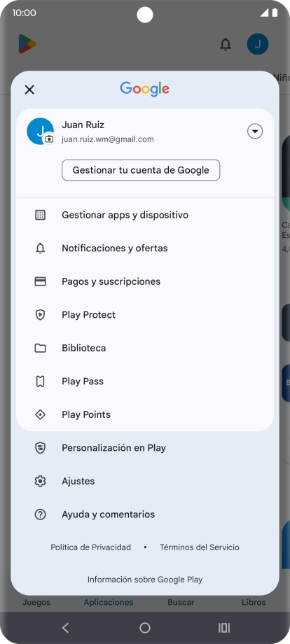The width and height of the screenshot is (290, 644).
Task: Tap the Android back navigation button
Action: click(x=65, y=628)
